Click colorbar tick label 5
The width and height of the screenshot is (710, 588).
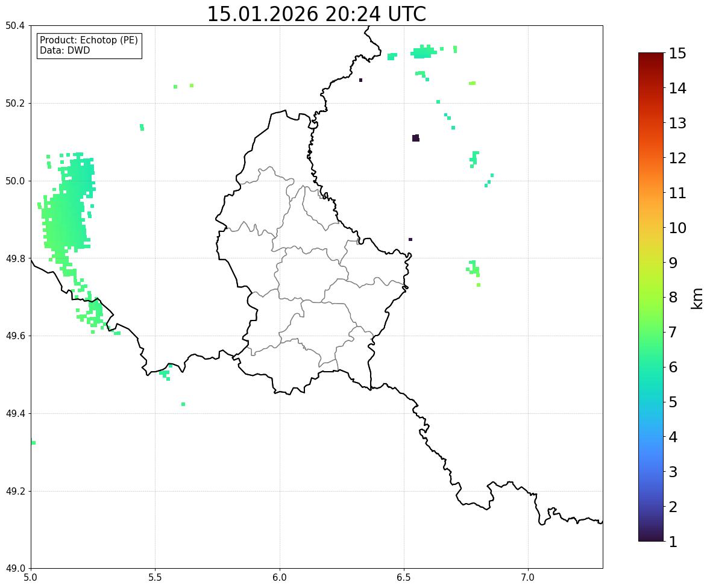673,402
